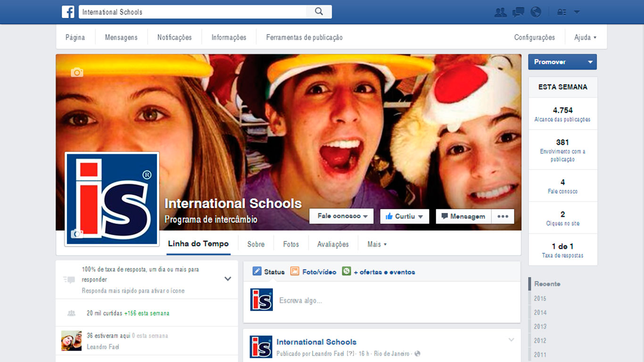
Task: Click 20 mil curtidas
Action: click(x=104, y=313)
